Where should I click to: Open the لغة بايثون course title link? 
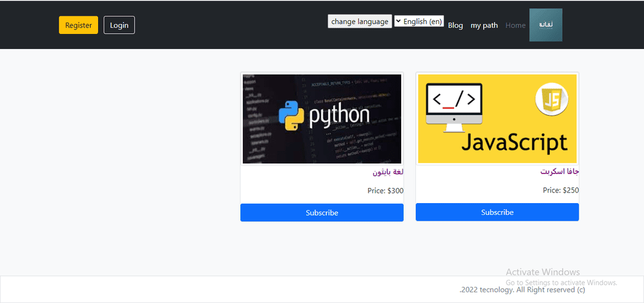click(x=388, y=172)
